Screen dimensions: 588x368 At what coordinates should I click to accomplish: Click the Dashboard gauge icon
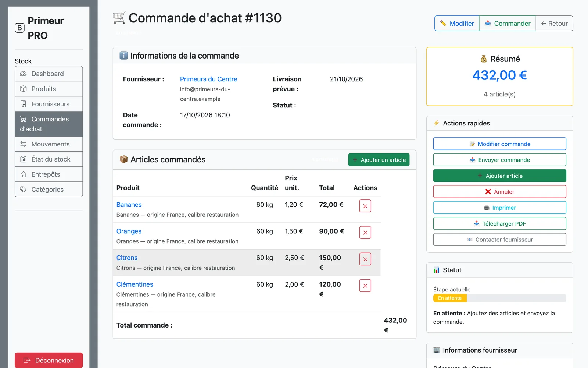[23, 74]
